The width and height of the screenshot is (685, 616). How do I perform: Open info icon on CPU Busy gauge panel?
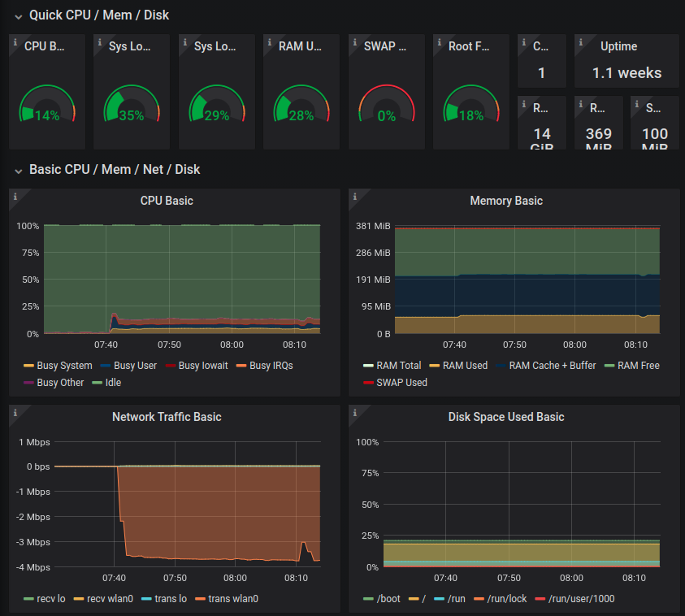point(15,42)
